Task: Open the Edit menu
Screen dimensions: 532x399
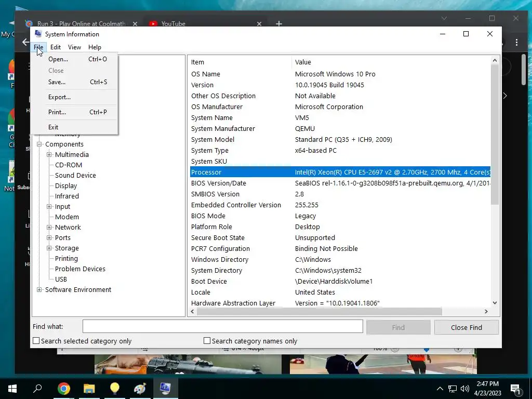Action: (55, 47)
